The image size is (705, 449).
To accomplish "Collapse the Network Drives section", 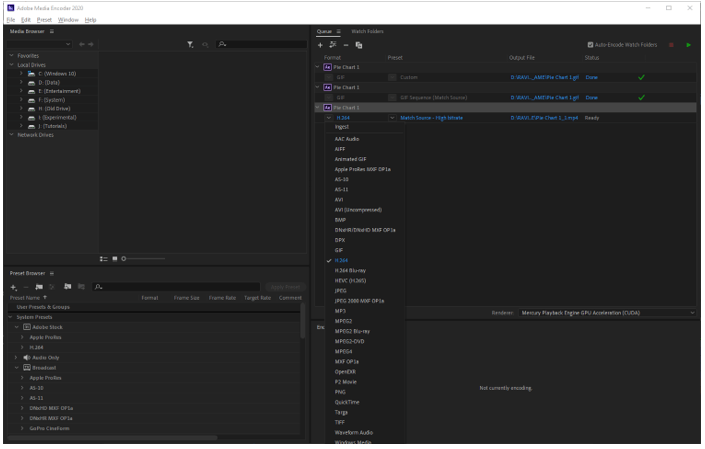I will (12, 135).
